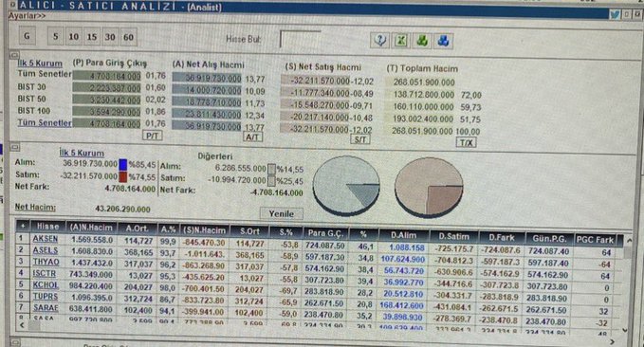Open the underlined Tüm Senetler link
Viewport: 644px width, 347px height.
coord(45,122)
